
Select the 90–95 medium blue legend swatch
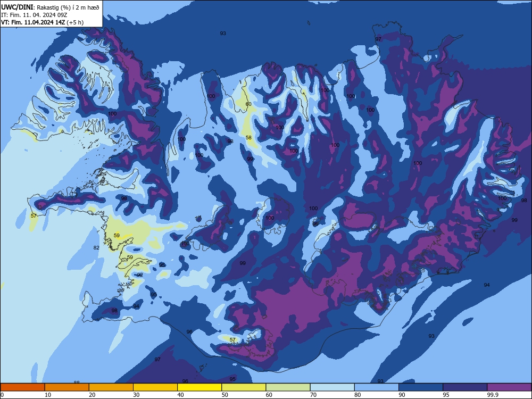421,387
